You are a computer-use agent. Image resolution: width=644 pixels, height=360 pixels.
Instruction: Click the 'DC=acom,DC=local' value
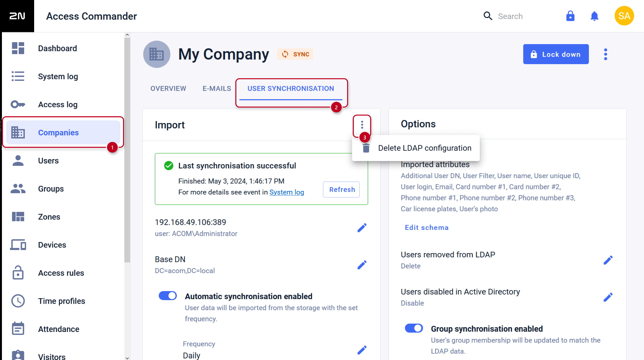click(185, 270)
